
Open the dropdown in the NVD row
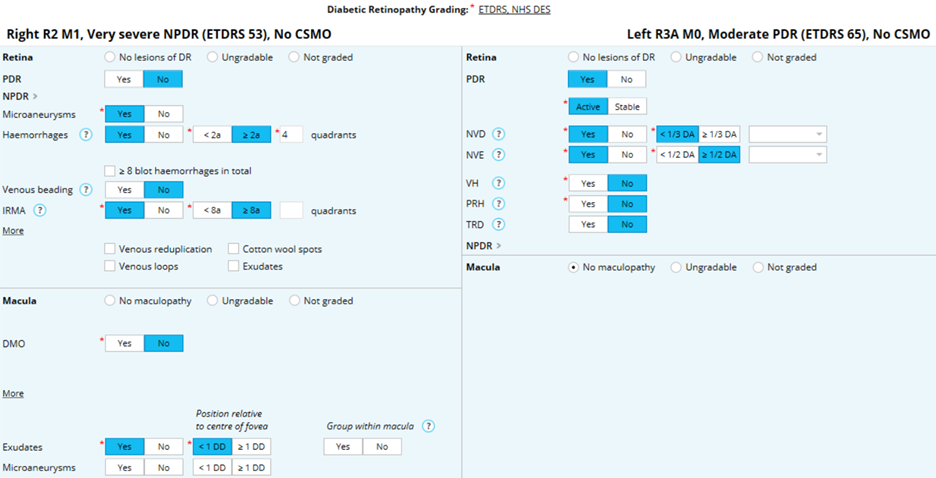click(x=787, y=134)
